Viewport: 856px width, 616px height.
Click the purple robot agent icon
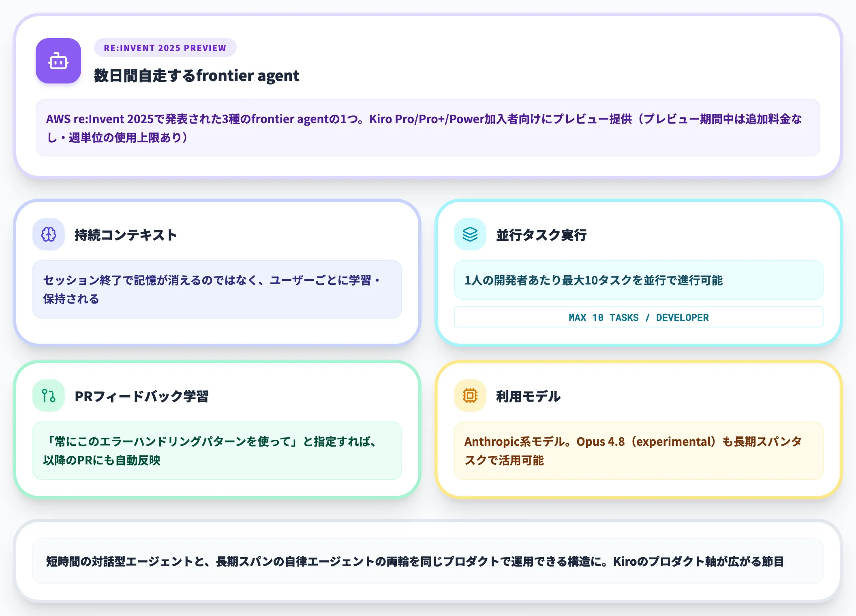[x=58, y=61]
